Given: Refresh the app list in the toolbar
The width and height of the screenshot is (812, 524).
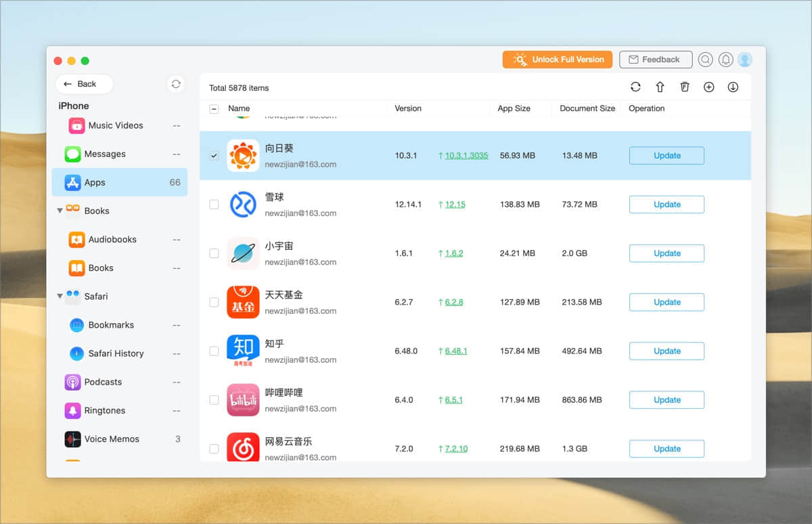Looking at the screenshot, I should pos(635,87).
